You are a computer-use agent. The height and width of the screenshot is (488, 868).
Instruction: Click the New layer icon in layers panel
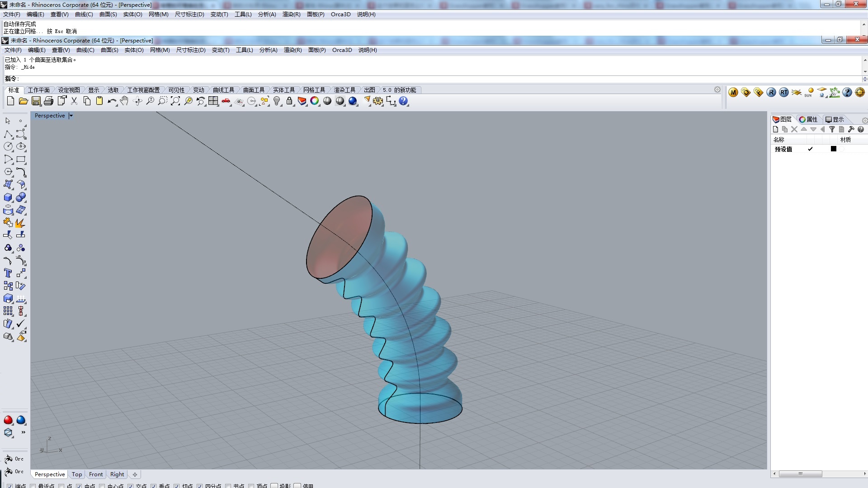[x=775, y=129]
